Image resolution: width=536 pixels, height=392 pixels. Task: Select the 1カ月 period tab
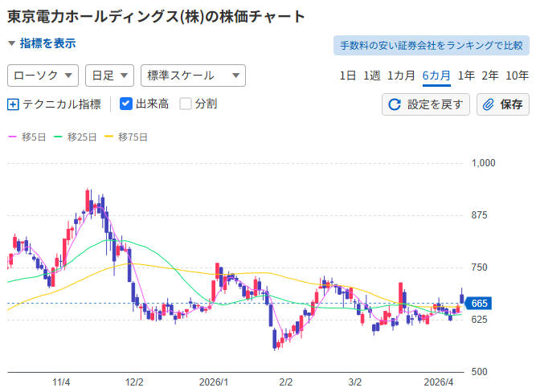[401, 76]
